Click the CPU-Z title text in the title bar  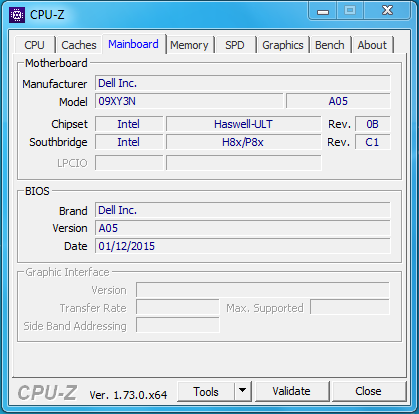pos(47,15)
